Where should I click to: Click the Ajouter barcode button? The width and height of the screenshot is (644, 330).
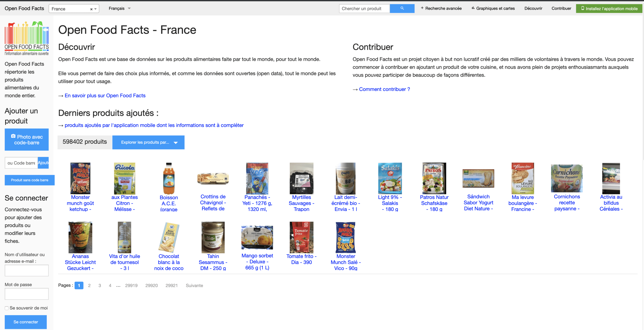[43, 163]
